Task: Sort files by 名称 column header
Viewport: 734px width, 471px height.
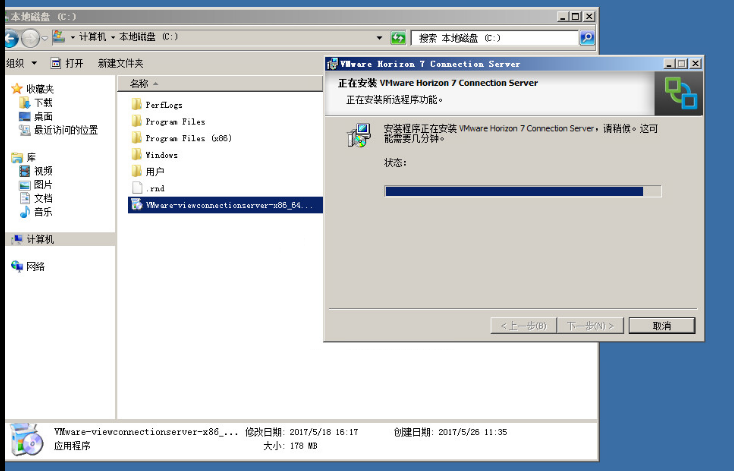Action: click(x=220, y=83)
